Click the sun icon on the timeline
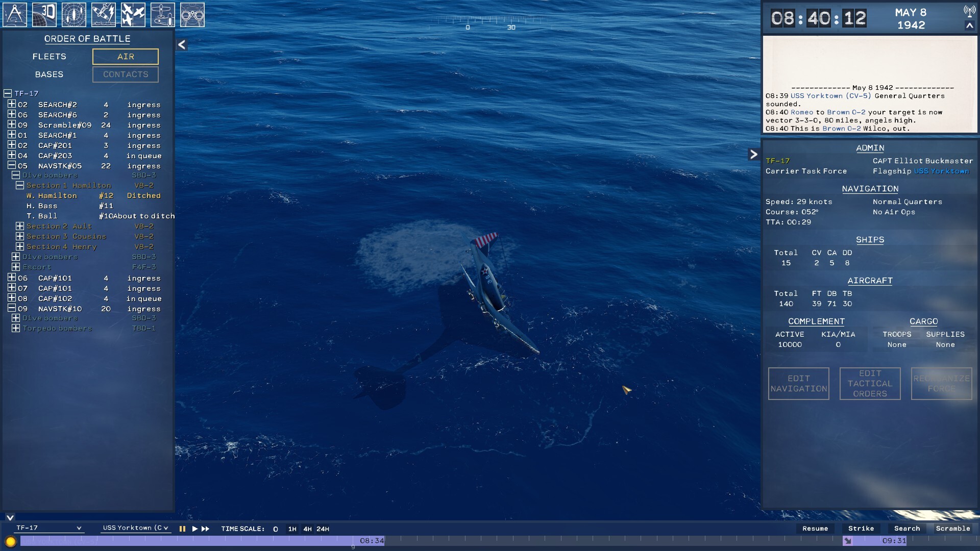980x551 pixels. pos(10,541)
